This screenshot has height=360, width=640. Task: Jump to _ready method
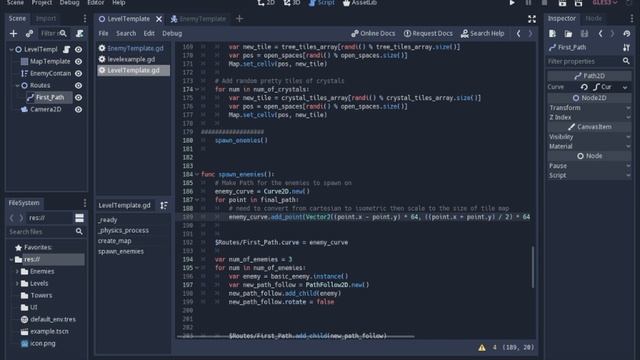[x=108, y=220]
